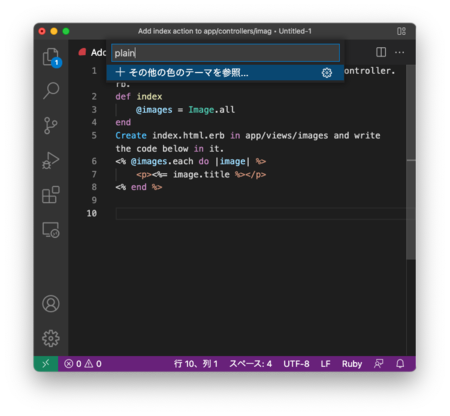Open the errors and warnings counter
This screenshot has width=450, height=416.
83,364
